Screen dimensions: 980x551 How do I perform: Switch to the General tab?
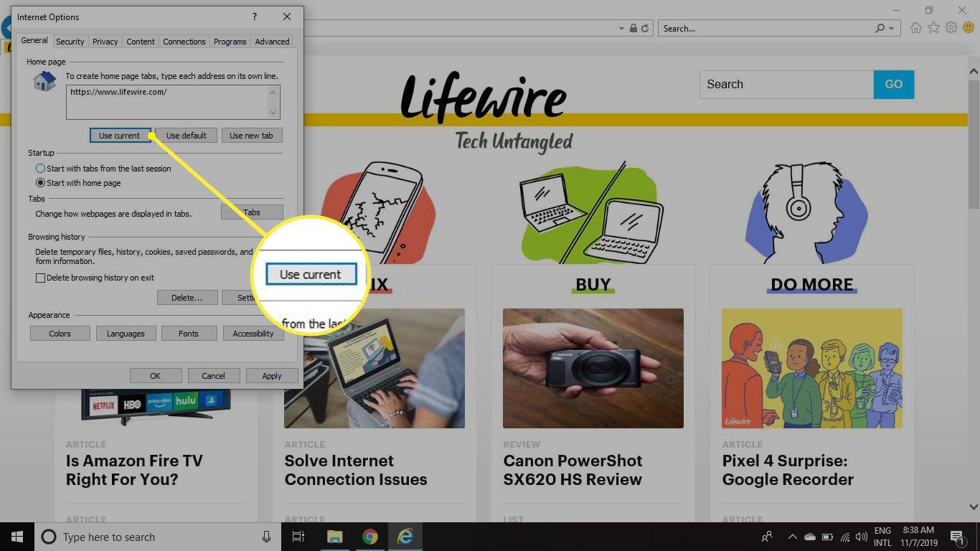[34, 41]
